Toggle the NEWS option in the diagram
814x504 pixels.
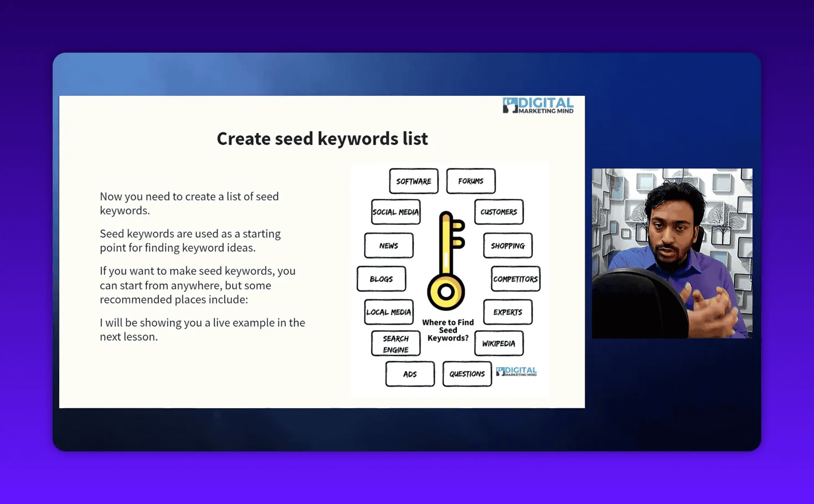click(x=389, y=245)
